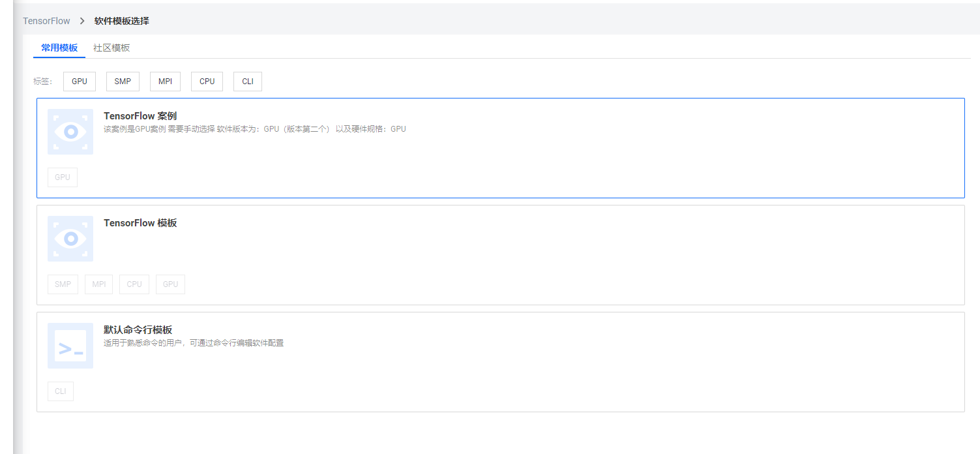
Task: Click SMP tag in TensorFlow 模板 card
Action: (x=63, y=284)
